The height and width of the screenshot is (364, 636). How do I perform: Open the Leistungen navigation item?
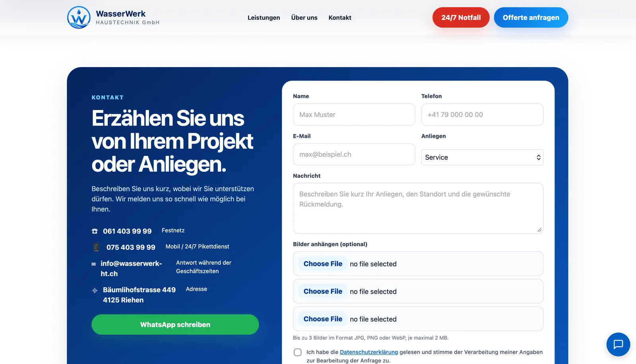click(x=264, y=17)
